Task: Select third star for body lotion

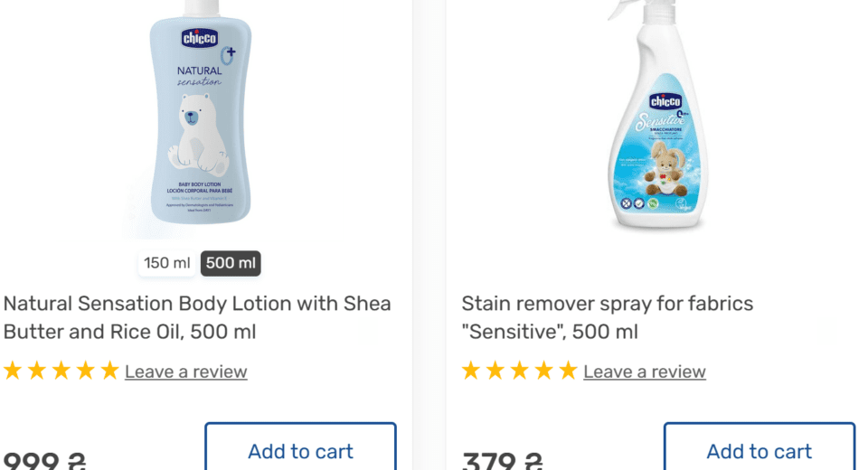Action: click(x=61, y=371)
